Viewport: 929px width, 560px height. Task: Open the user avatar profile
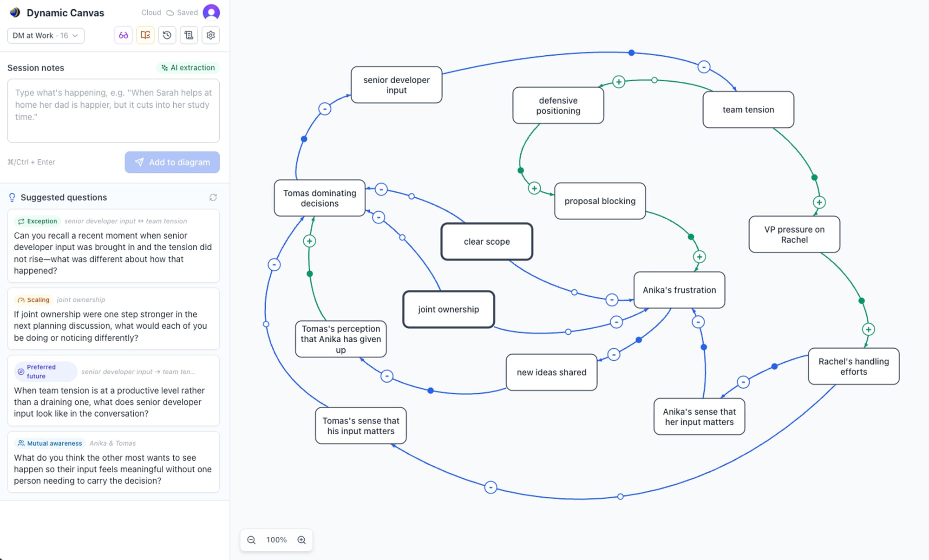click(x=211, y=13)
